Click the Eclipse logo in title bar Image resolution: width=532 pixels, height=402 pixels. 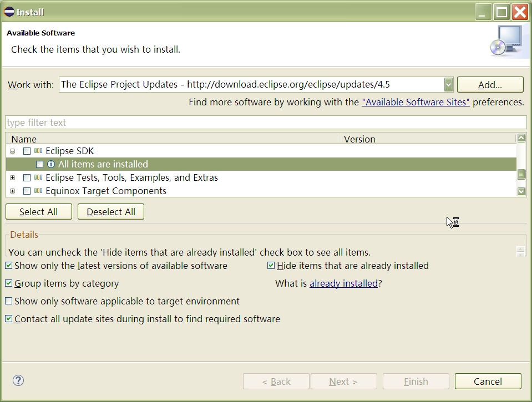point(9,12)
